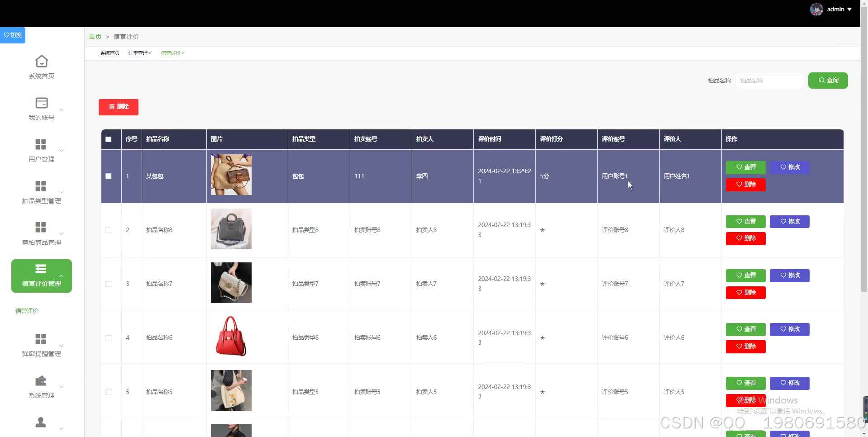Click the 信誉评价管理 list icon
The height and width of the screenshot is (437, 868).
pos(41,269)
